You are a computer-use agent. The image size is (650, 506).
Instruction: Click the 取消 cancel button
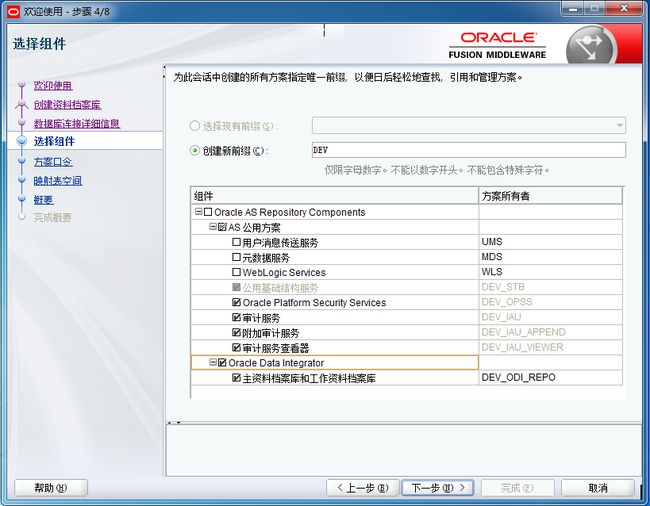click(598, 488)
